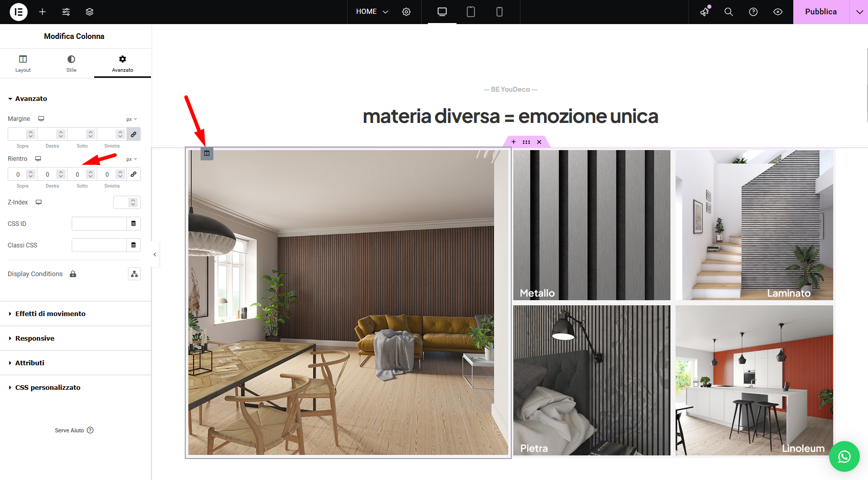868x480 pixels.
Task: Click the CSS ID input field
Action: 99,224
